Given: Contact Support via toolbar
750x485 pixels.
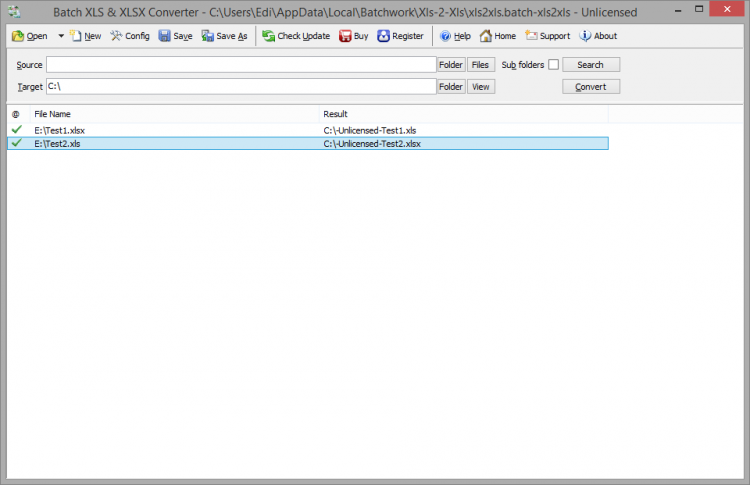Looking at the screenshot, I should pos(548,36).
